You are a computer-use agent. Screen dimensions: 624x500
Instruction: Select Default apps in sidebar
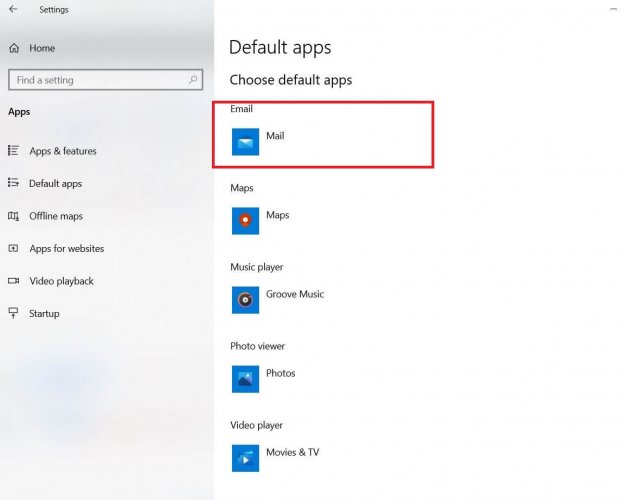pyautogui.click(x=55, y=184)
